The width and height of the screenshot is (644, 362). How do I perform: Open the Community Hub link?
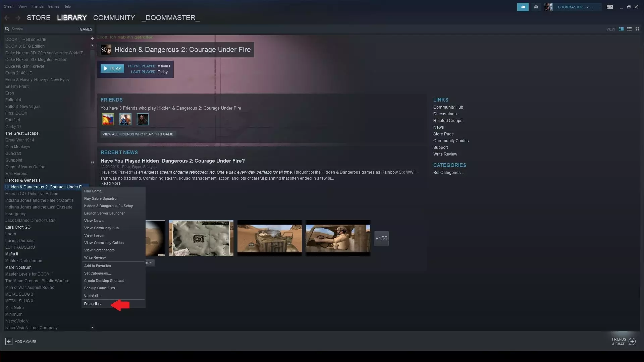tap(448, 107)
